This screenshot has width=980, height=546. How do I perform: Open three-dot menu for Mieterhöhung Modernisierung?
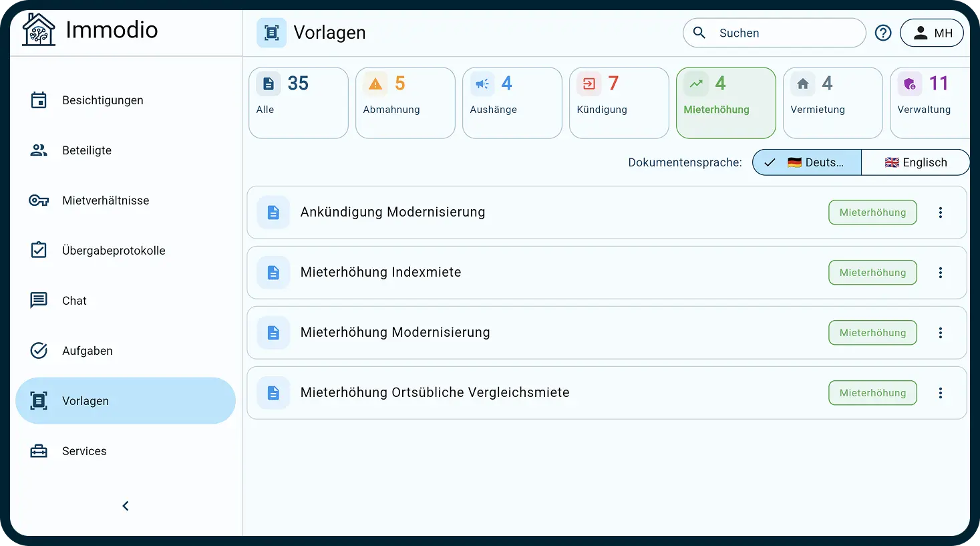point(941,333)
